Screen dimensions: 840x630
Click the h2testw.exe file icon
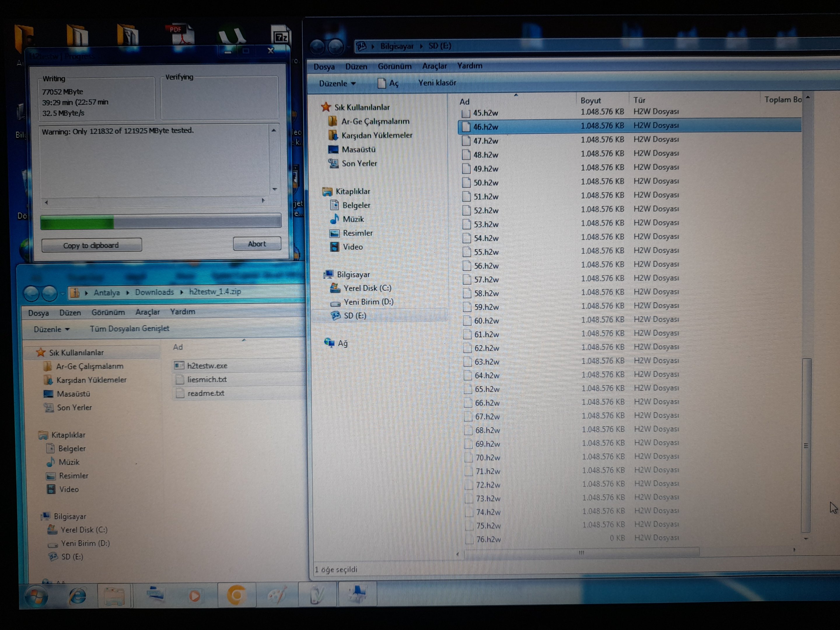point(179,365)
